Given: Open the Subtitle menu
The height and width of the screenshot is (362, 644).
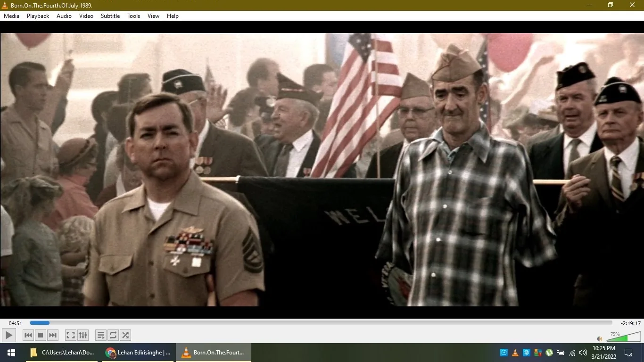Looking at the screenshot, I should [110, 16].
